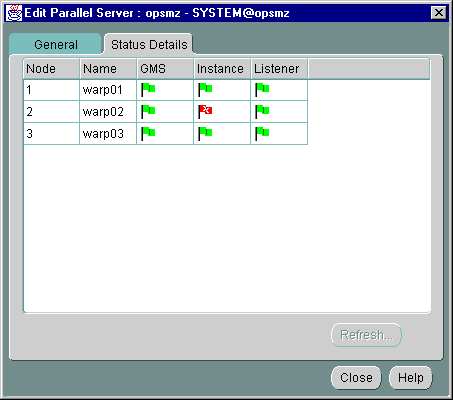Click the green GMS flag for warp03
The image size is (453, 400).
[x=148, y=133]
